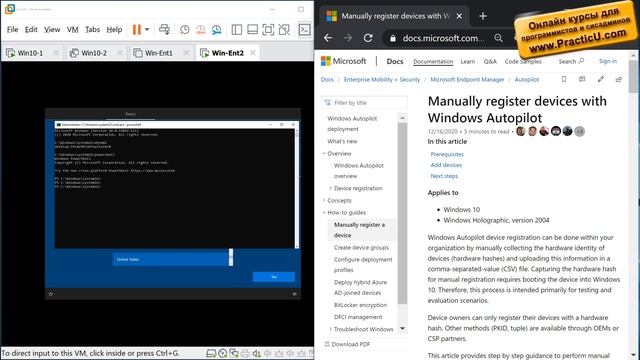640x360 pixels.
Task: Jump to Prerequisites section link
Action: (447, 154)
